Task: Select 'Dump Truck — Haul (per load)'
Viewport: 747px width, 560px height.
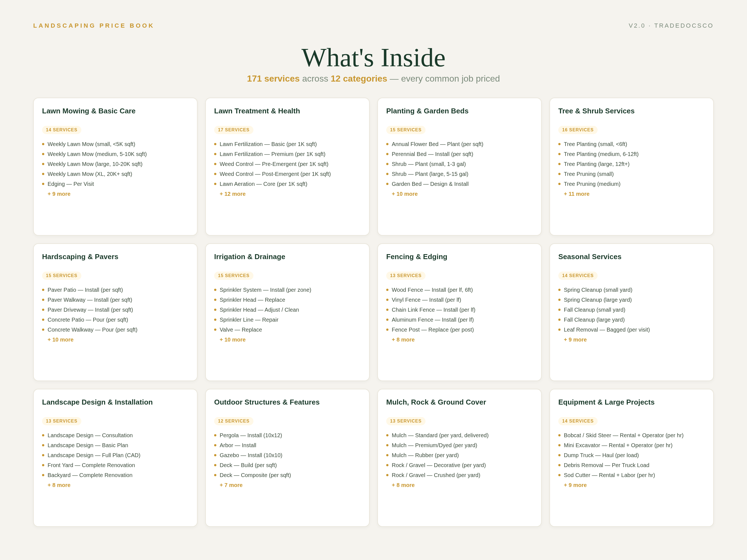Action: pyautogui.click(x=601, y=455)
